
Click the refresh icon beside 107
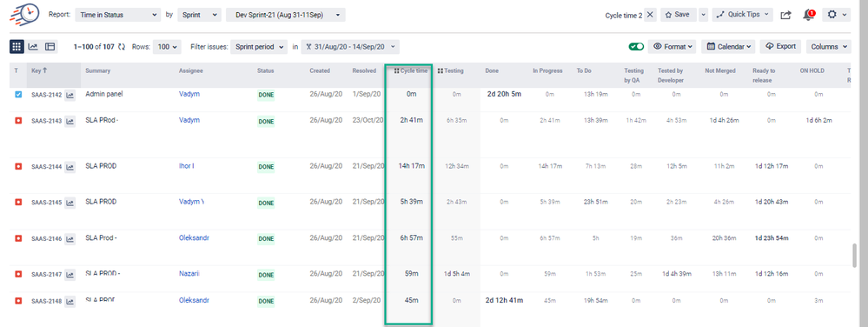[122, 47]
